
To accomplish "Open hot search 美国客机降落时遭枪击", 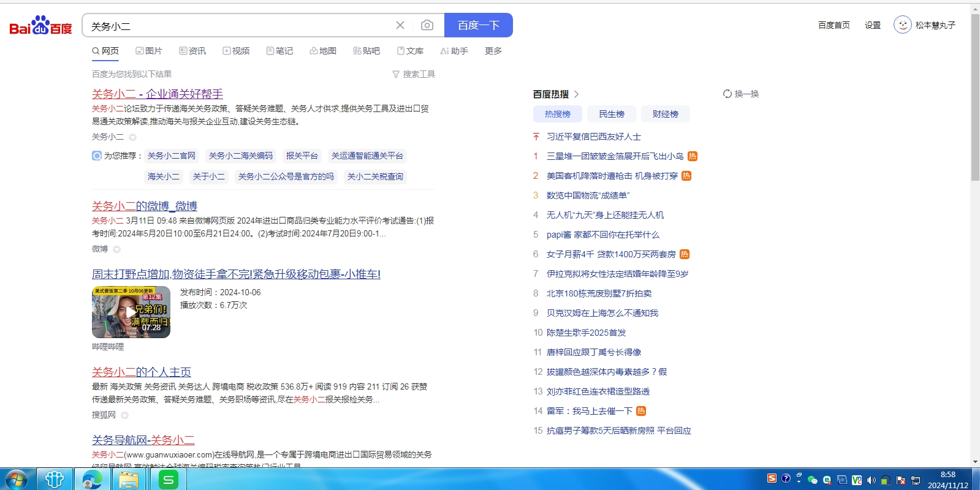I will 612,176.
